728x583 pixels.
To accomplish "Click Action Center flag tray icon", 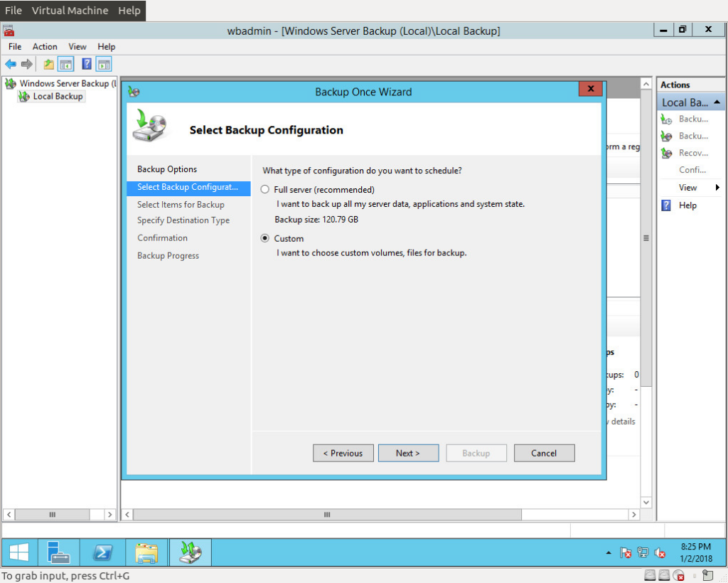I will tap(626, 552).
